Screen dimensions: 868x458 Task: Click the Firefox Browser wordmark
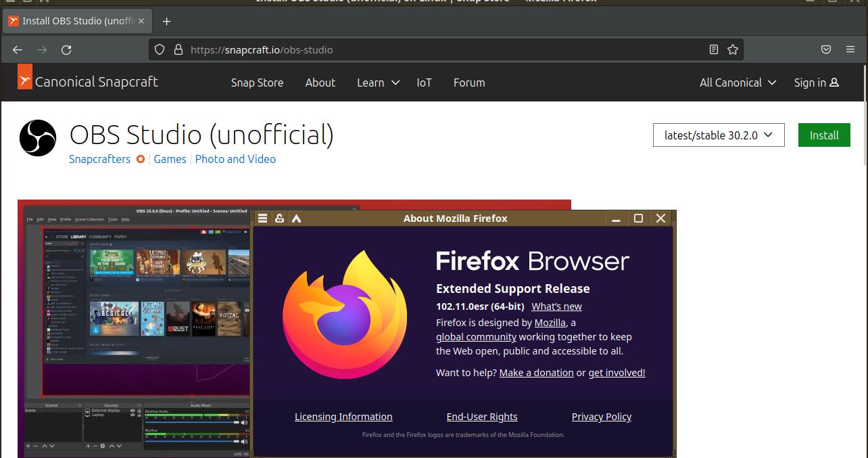pyautogui.click(x=533, y=261)
